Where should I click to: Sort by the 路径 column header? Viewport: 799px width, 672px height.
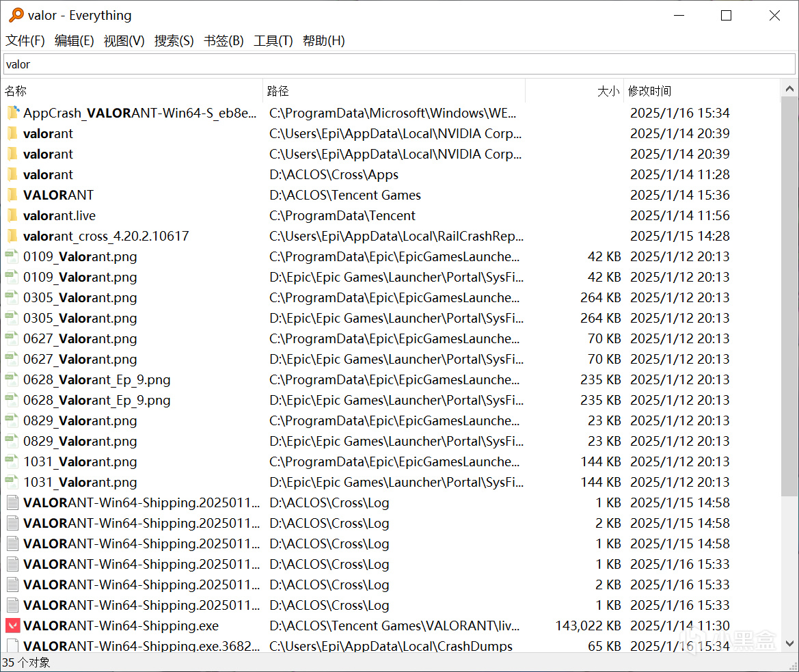(x=394, y=91)
